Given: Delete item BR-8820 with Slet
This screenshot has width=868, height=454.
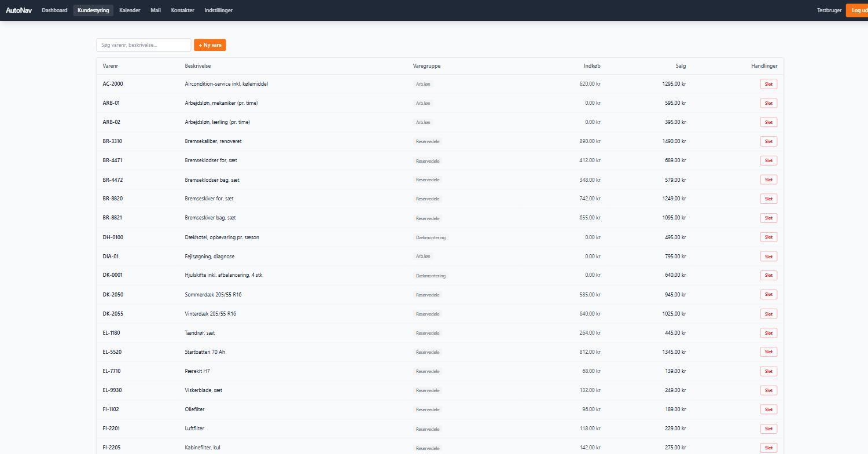Looking at the screenshot, I should pyautogui.click(x=768, y=199).
